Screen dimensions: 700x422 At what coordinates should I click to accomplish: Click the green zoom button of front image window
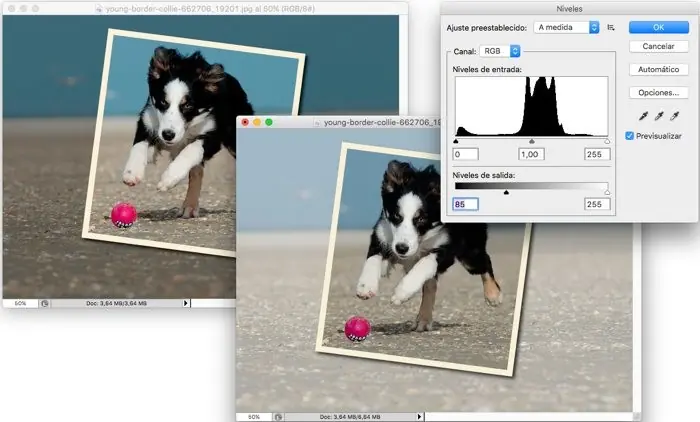268,122
